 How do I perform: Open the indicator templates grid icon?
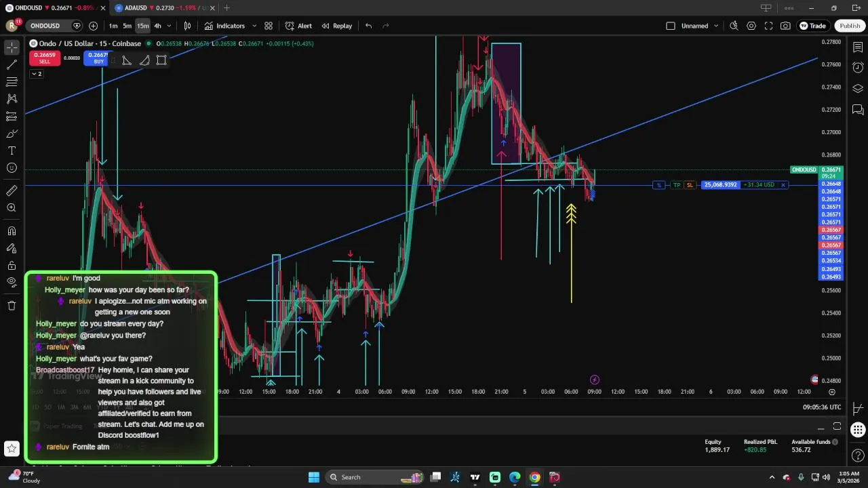tap(269, 26)
